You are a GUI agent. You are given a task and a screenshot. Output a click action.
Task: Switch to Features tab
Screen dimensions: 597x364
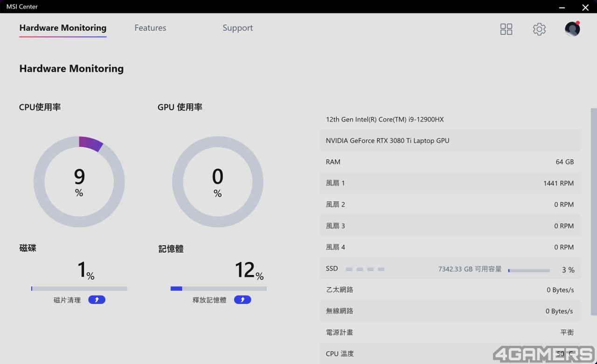150,28
